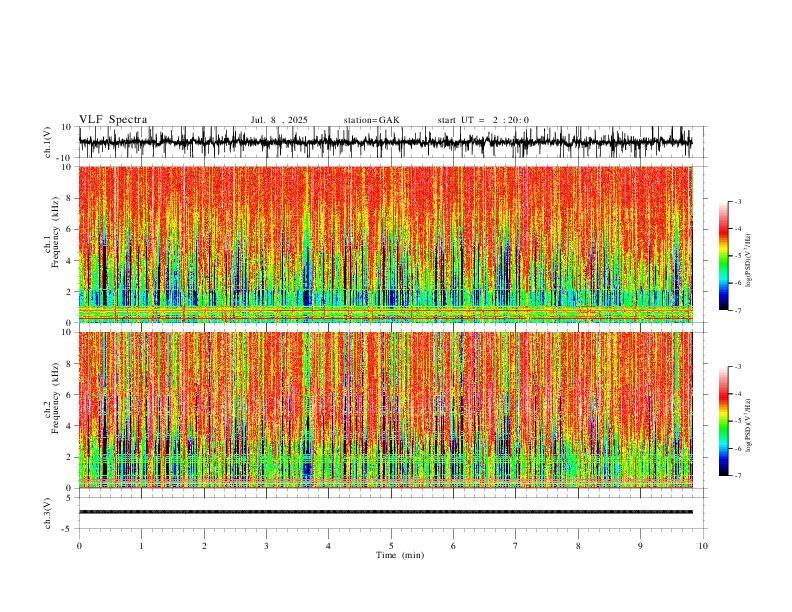The image size is (792, 612).
Task: Click the time axis tick label "6"
Action: coord(453,546)
